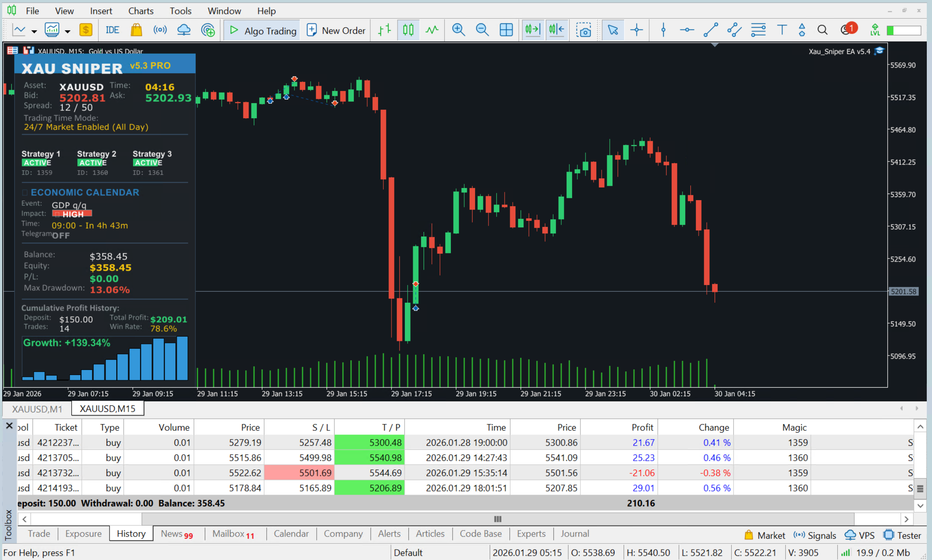
Task: Switch to the XAUUSD,M1 chart tab
Action: pos(37,408)
